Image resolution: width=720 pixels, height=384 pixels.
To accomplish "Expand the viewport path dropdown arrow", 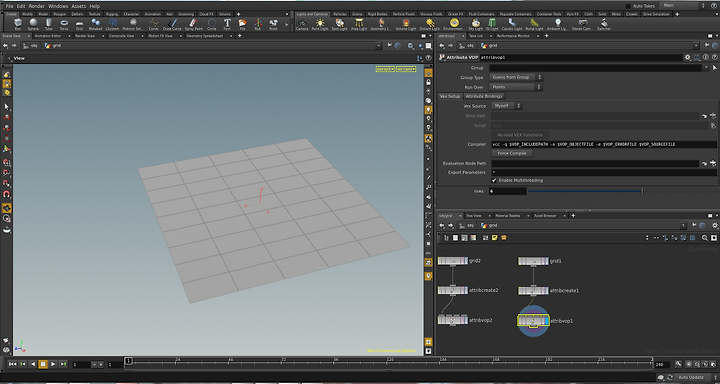I will (378, 45).
